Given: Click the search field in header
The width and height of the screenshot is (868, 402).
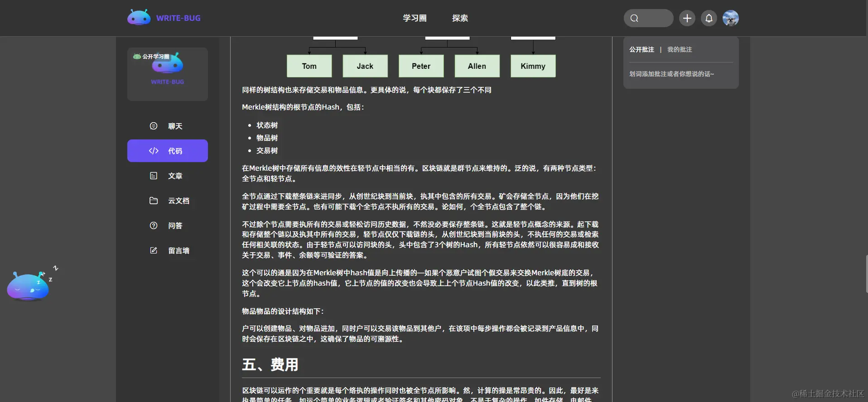Looking at the screenshot, I should pos(648,18).
